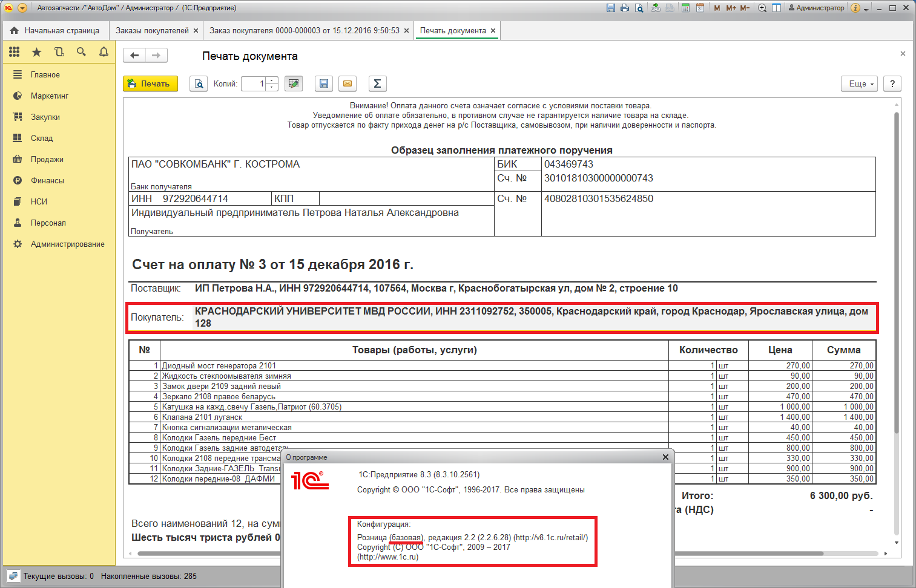916x588 pixels.
Task: Open the Еще dropdown menu
Action: 860,83
